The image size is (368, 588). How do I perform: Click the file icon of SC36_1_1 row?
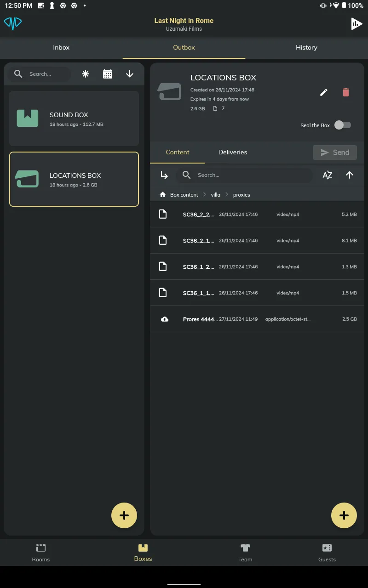click(x=163, y=293)
